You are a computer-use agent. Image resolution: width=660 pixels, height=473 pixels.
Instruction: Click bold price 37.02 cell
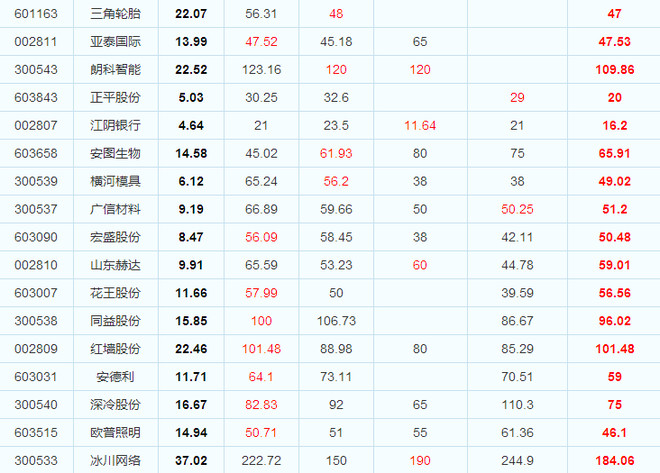(191, 460)
